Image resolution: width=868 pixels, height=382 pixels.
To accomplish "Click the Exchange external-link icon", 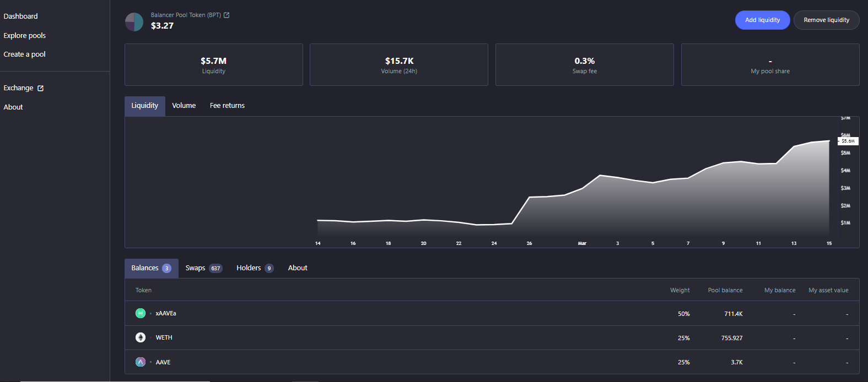I will tap(40, 88).
